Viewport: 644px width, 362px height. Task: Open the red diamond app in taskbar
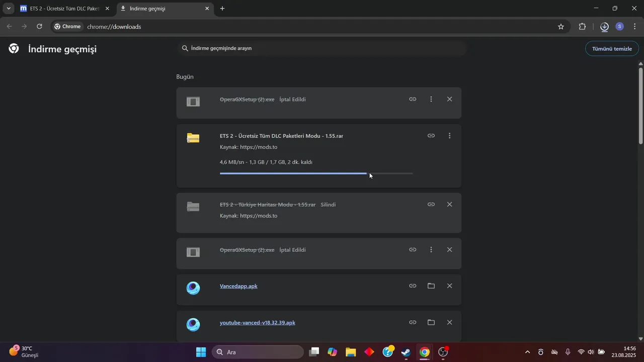click(x=369, y=352)
